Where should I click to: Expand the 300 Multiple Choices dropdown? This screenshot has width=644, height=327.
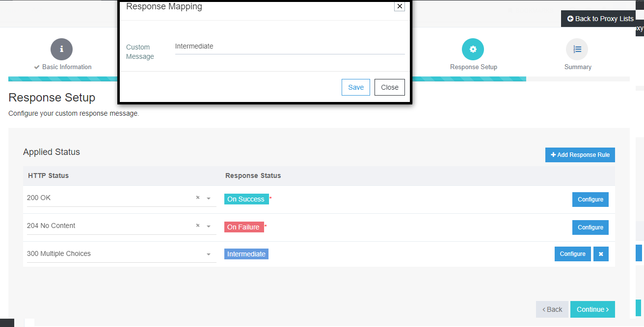pyautogui.click(x=209, y=253)
